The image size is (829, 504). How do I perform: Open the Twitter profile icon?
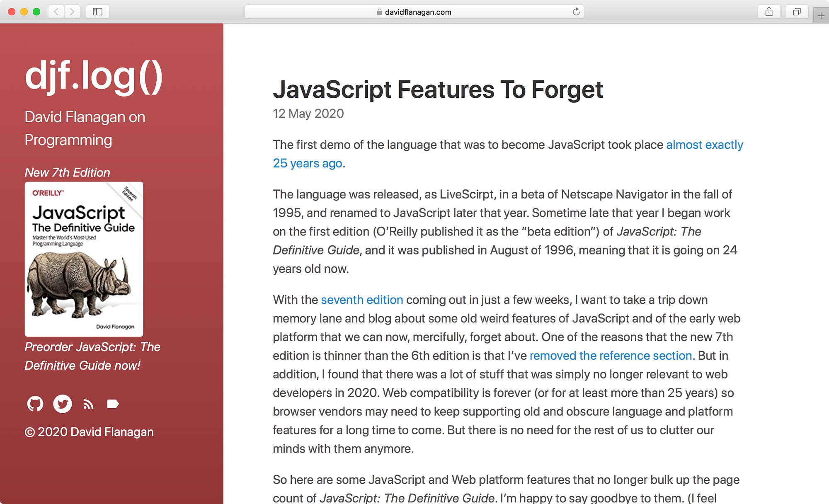click(x=63, y=404)
